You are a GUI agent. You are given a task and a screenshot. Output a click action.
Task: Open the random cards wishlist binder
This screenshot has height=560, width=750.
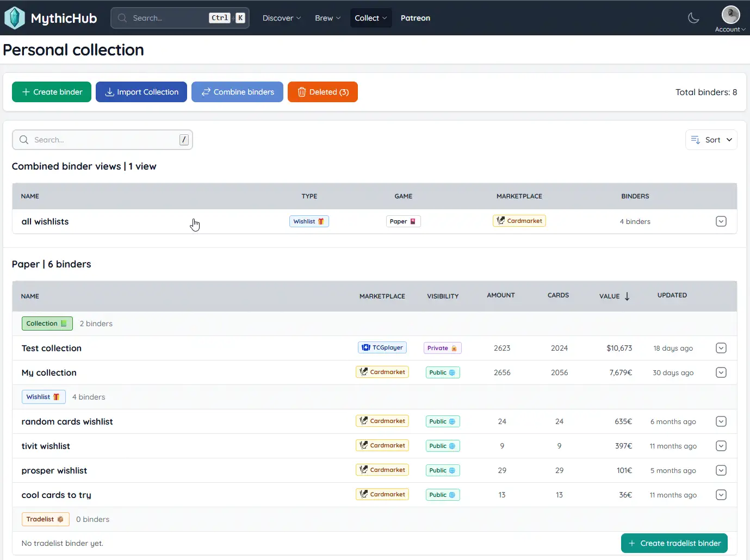coord(67,422)
